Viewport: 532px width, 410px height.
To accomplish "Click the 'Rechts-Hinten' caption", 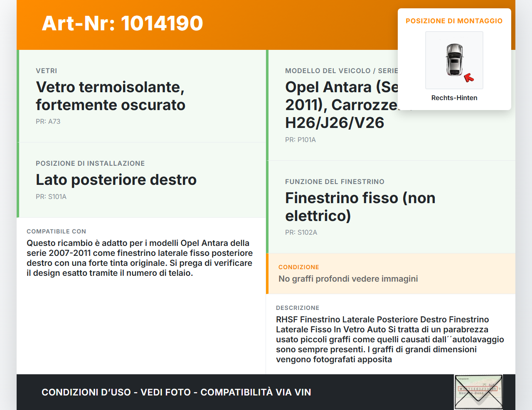I will tap(454, 98).
